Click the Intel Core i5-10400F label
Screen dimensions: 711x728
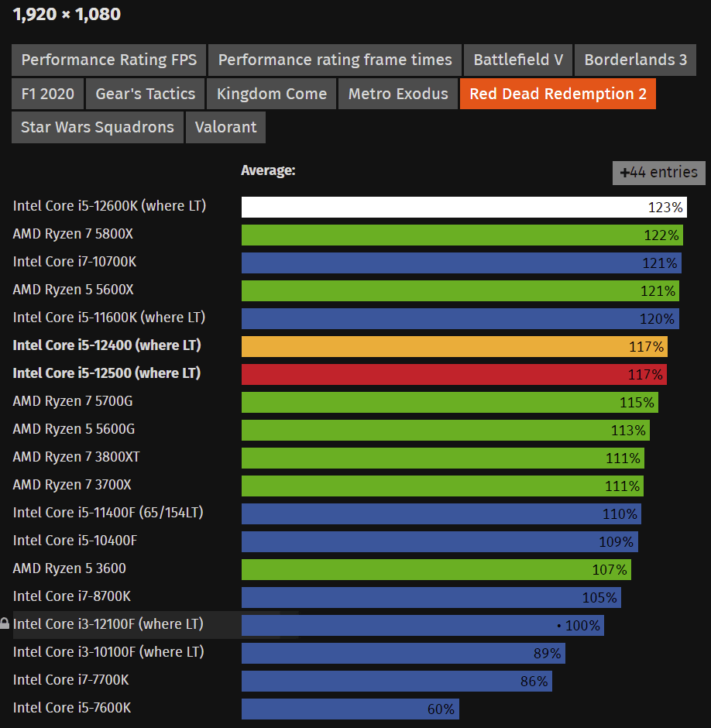coord(75,541)
